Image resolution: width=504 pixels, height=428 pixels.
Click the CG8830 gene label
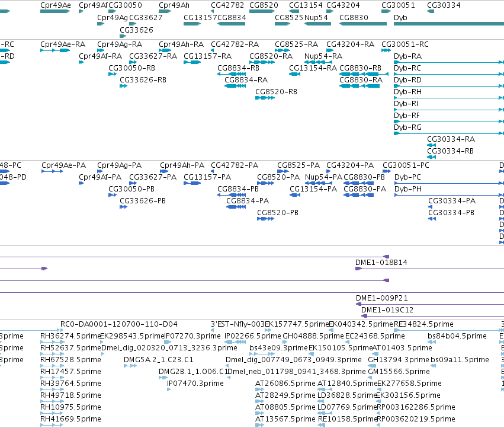coord(354,18)
